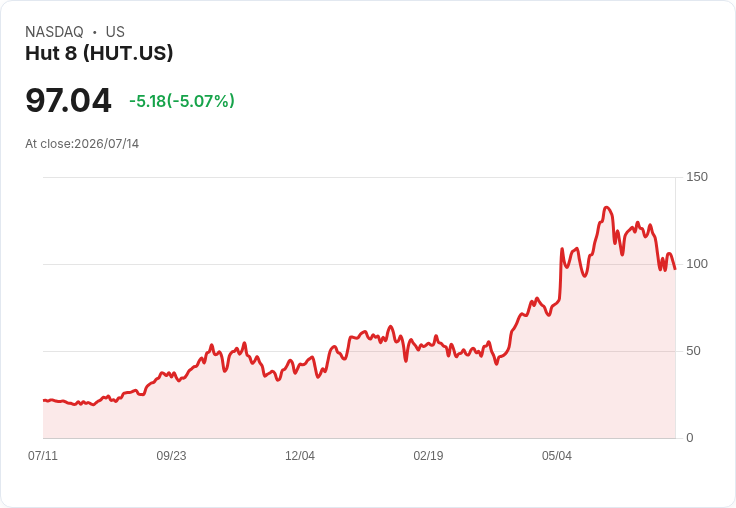Image resolution: width=736 pixels, height=508 pixels.
Task: Click the Hut 8 (HUT.US) title
Action: click(x=99, y=53)
